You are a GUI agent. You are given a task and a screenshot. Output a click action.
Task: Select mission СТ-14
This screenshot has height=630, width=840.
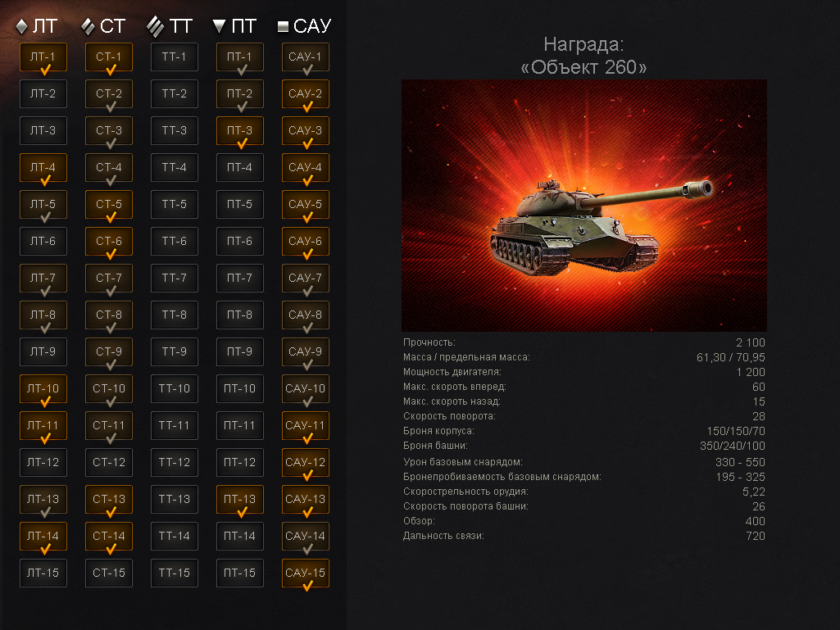point(109,536)
